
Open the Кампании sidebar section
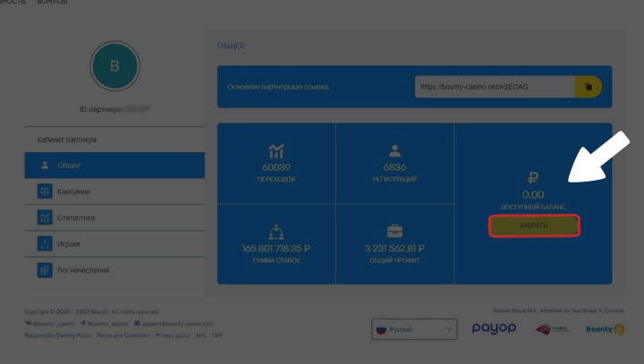coord(75,191)
